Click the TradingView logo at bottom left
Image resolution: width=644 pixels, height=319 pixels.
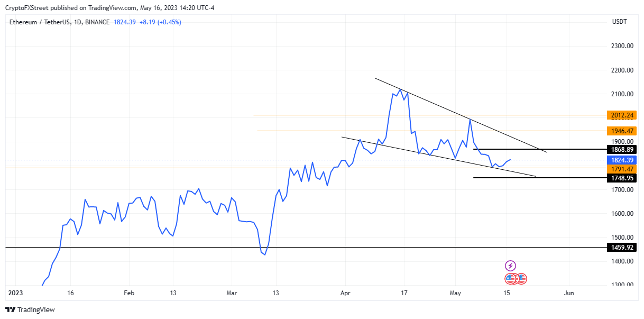click(x=30, y=309)
